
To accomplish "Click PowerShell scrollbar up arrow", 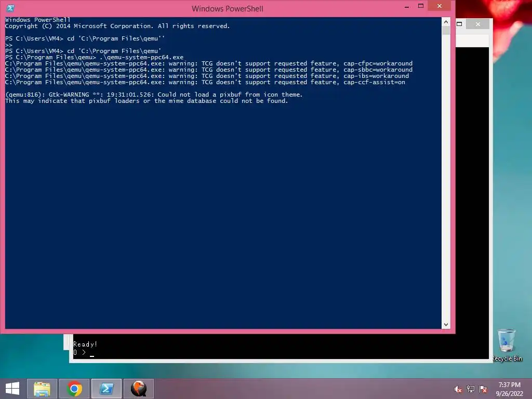I will [446, 22].
